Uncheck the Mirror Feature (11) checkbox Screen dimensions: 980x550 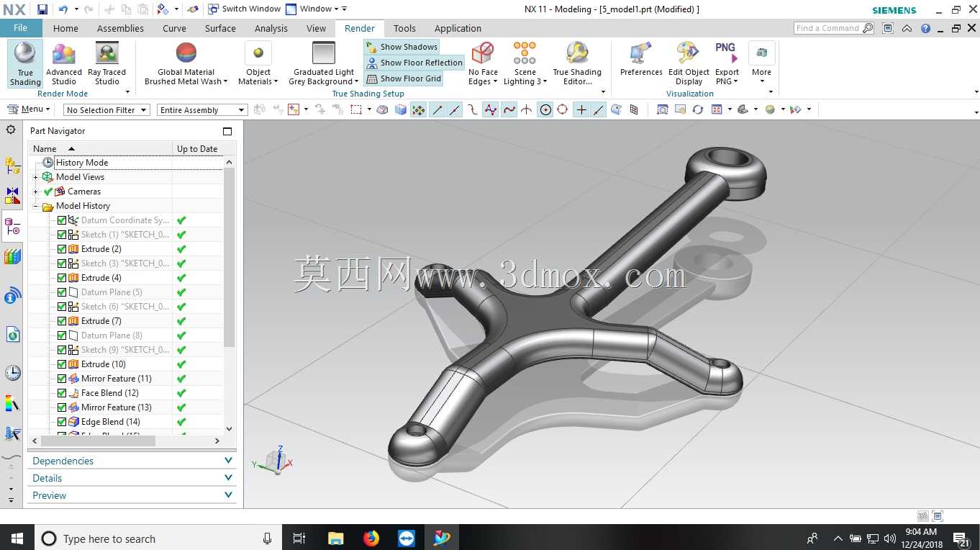(62, 379)
